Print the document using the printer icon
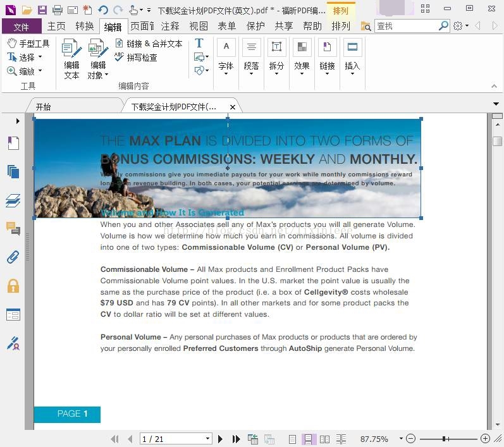The image size is (504, 447). pyautogui.click(x=58, y=10)
